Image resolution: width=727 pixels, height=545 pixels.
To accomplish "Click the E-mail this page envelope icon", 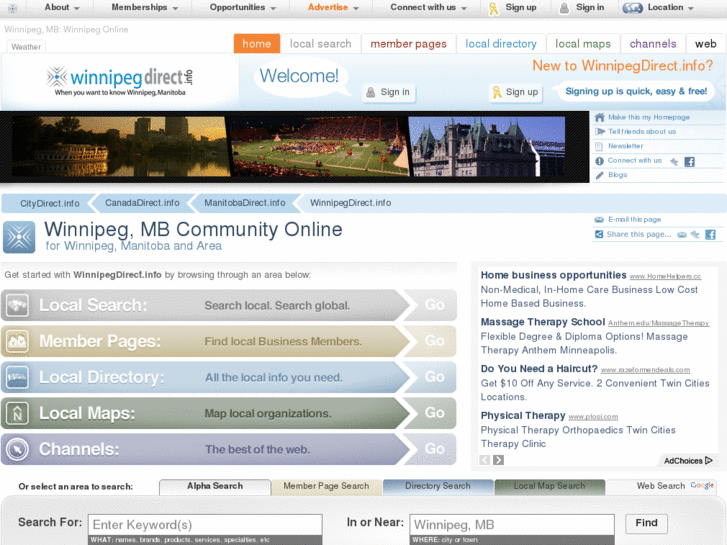I will click(599, 220).
